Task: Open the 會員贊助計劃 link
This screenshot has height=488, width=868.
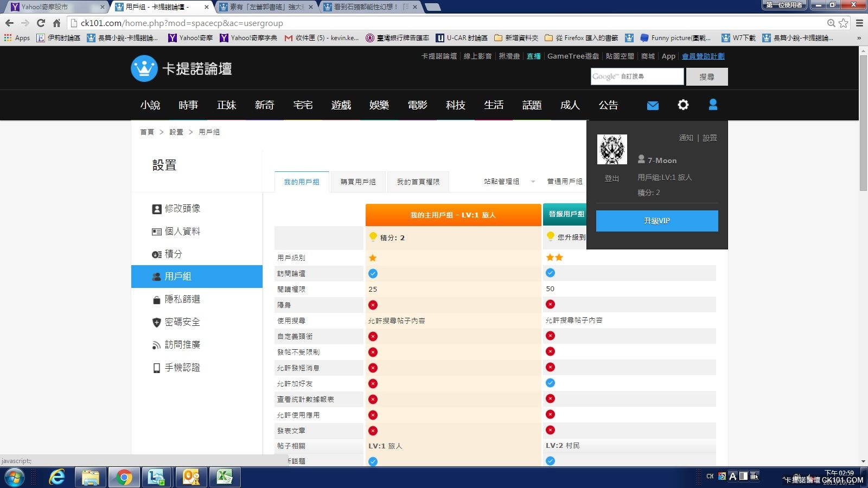Action: coord(703,56)
